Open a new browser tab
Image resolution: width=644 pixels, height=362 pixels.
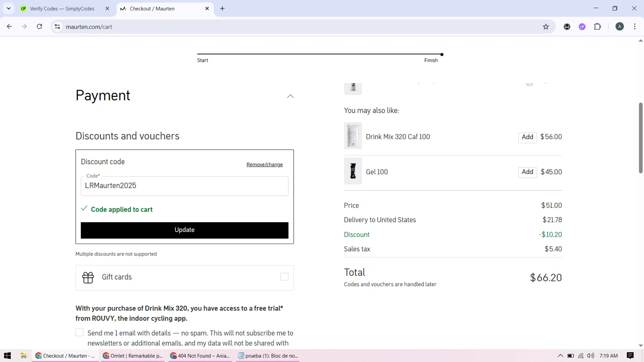pos(222,9)
